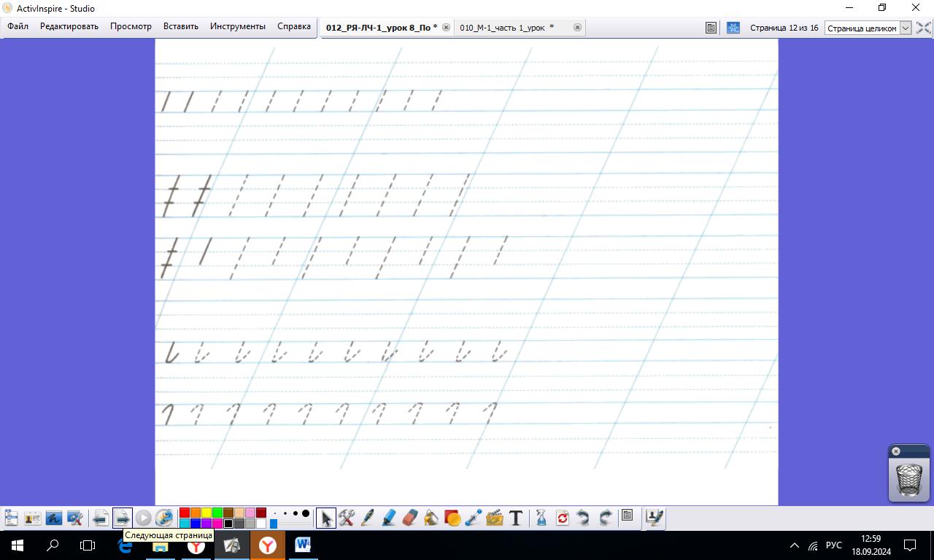934x560 pixels.
Task: Open Task View in taskbar
Action: point(88,545)
